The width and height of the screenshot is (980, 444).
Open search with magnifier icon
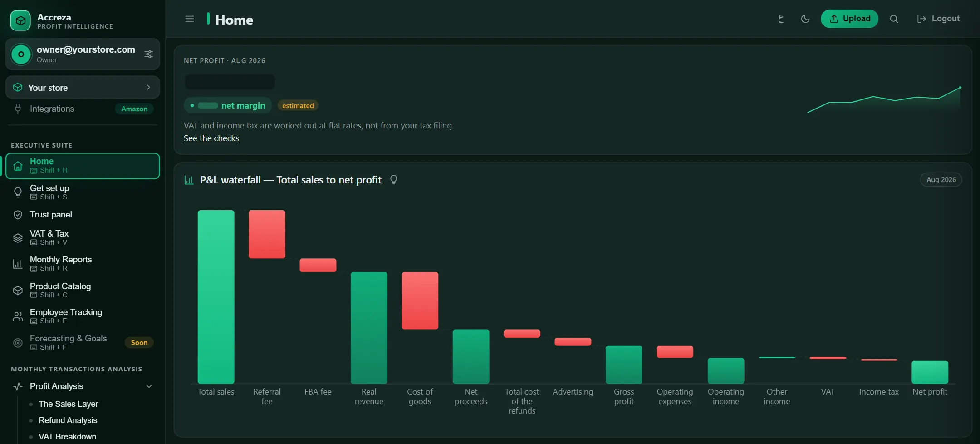894,19
